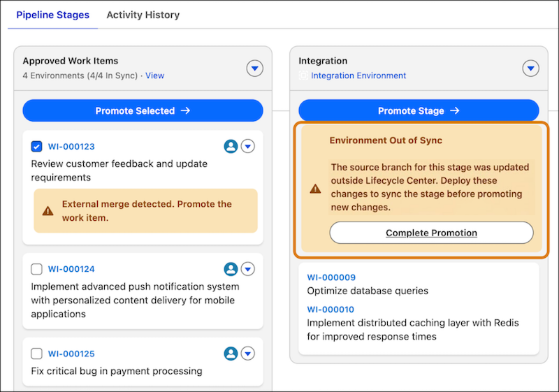The width and height of the screenshot is (559, 392).
Task: Click the Promote Selected button
Action: 143,110
